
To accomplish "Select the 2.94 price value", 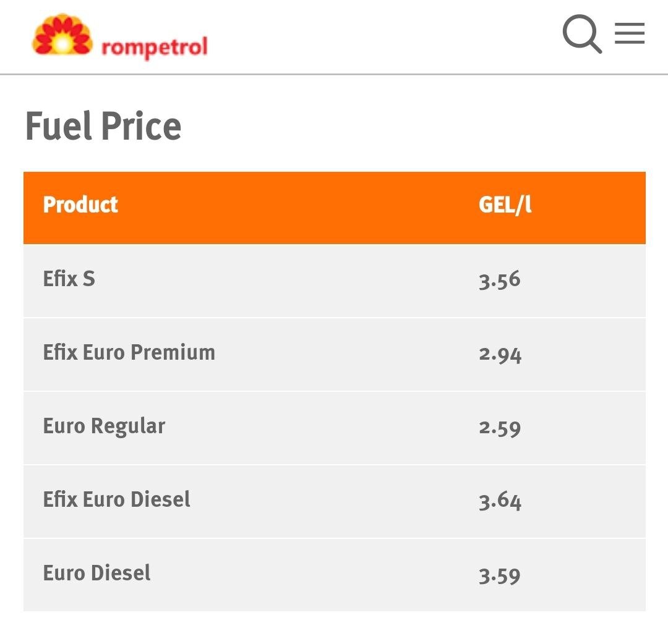I will pos(501,354).
